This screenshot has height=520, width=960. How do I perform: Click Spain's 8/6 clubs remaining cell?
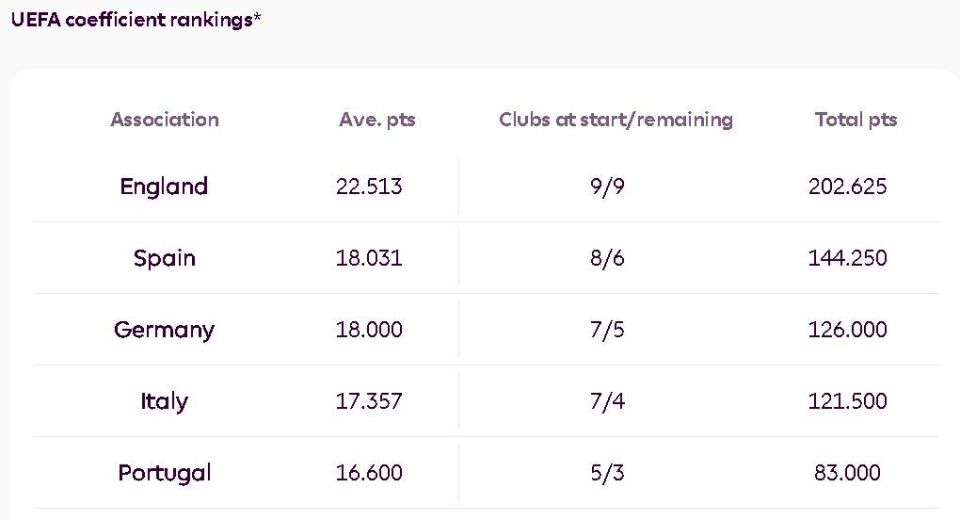pyautogui.click(x=607, y=258)
